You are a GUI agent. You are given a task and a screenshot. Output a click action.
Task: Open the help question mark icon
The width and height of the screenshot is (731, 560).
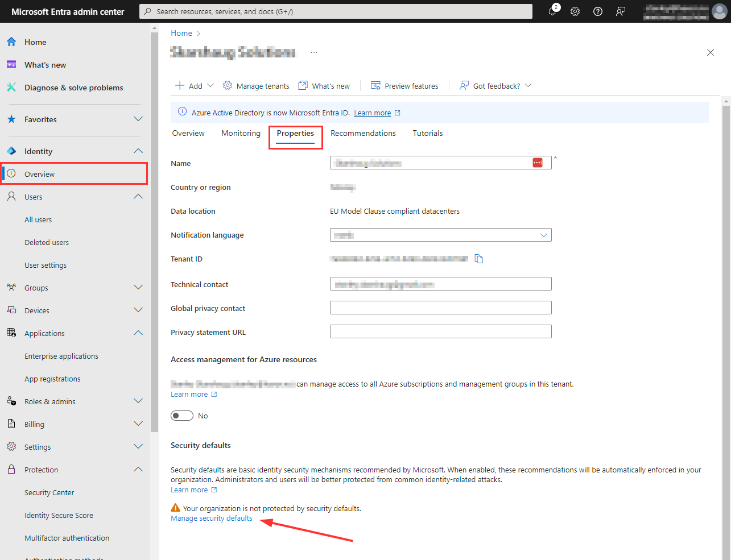[598, 11]
